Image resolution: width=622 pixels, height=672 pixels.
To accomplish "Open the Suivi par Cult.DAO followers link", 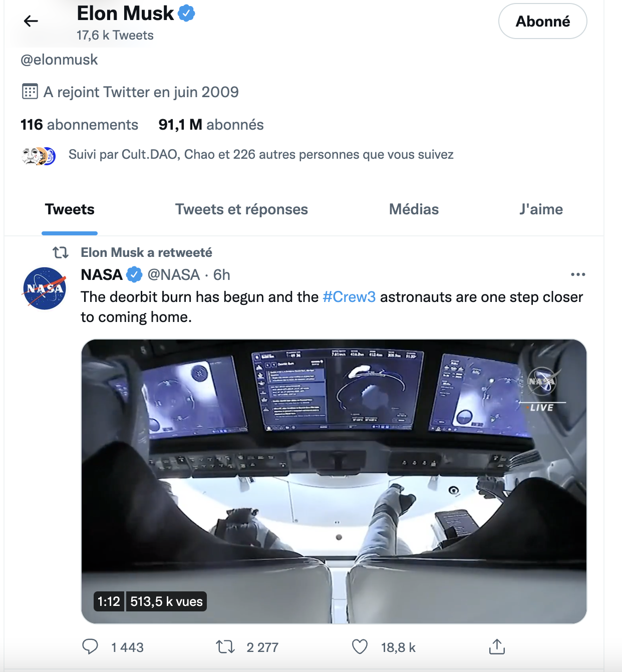I will tap(261, 154).
